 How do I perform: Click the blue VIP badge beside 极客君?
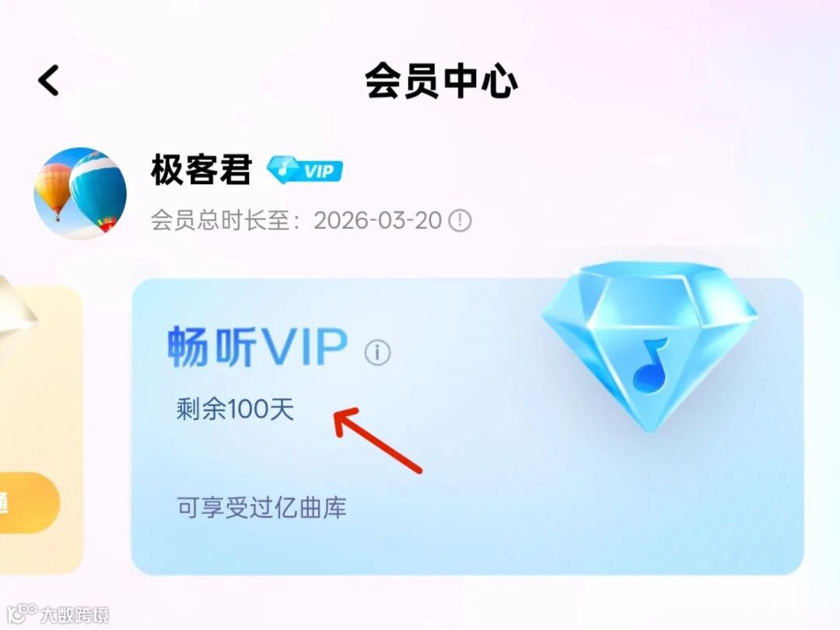point(304,170)
